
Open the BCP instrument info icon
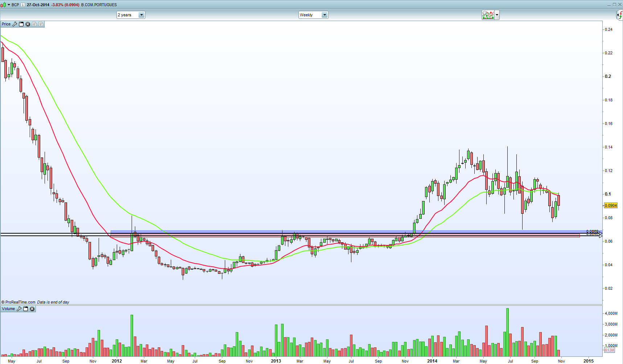point(23,5)
